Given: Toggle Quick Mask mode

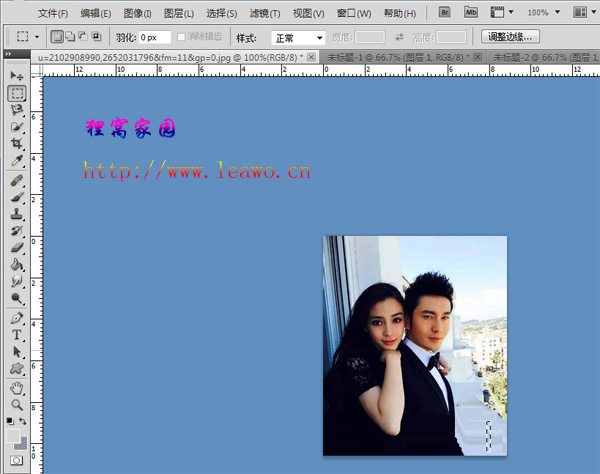Looking at the screenshot, I should click(16, 461).
